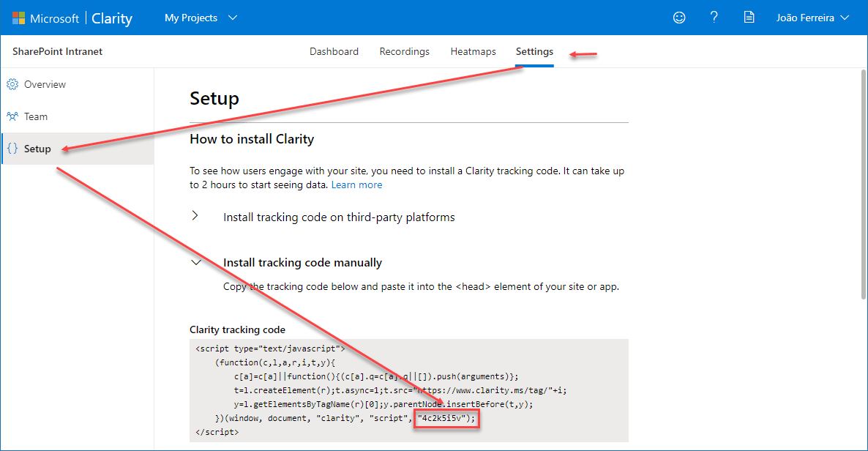
Task: Select the Overview gear icon in sidebar
Action: pos(12,84)
